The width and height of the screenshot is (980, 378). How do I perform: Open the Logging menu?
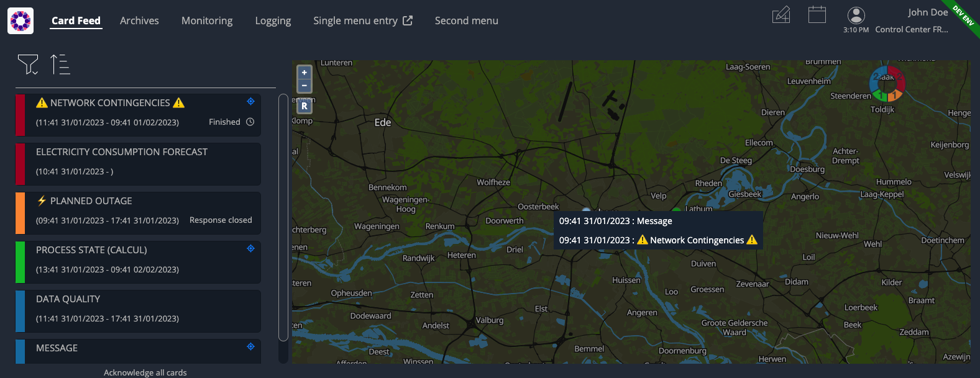[273, 20]
